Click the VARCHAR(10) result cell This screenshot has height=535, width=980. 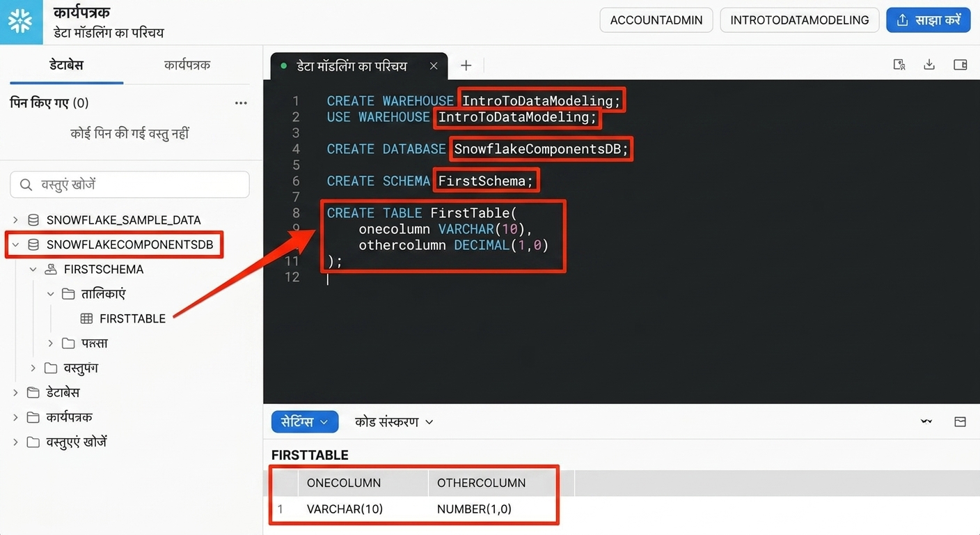click(x=345, y=509)
